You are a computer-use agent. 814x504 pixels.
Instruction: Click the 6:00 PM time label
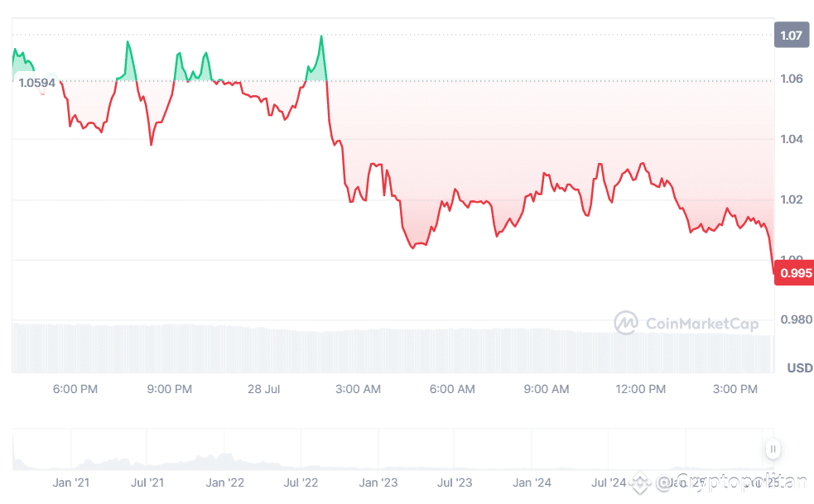(75, 389)
